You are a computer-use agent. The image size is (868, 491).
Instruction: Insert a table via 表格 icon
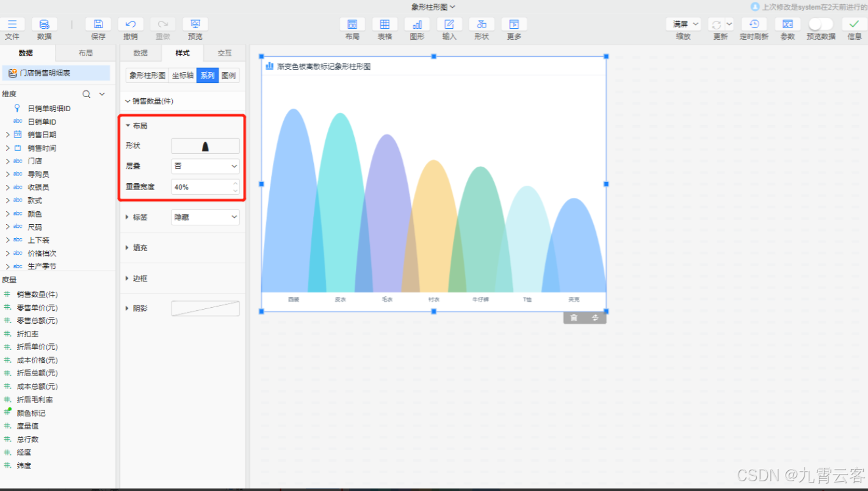click(385, 24)
